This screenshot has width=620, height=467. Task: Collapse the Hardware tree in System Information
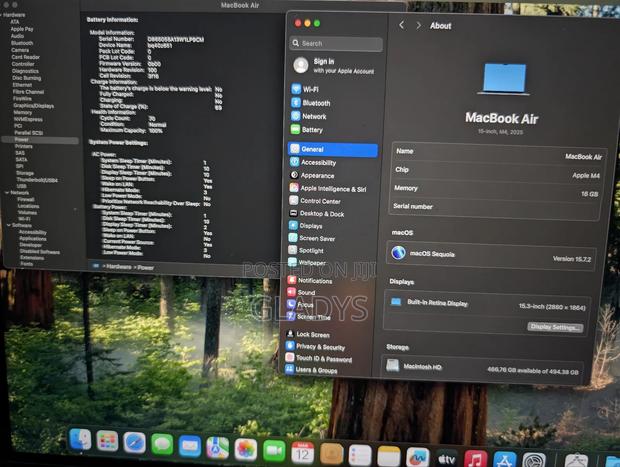(3, 15)
